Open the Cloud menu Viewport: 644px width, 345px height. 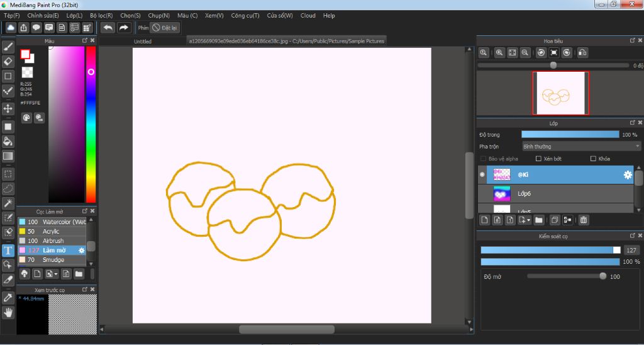[x=308, y=16]
